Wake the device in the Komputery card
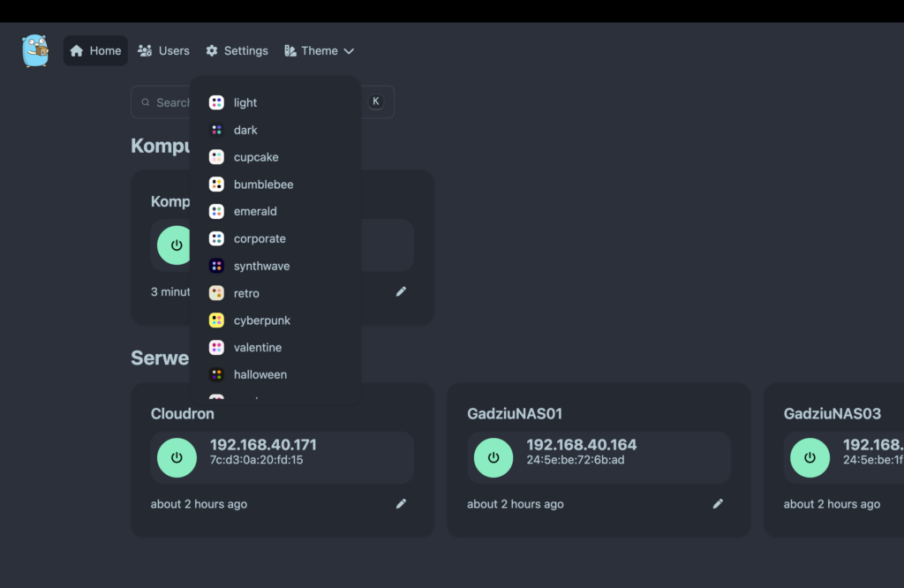904x588 pixels. click(177, 245)
